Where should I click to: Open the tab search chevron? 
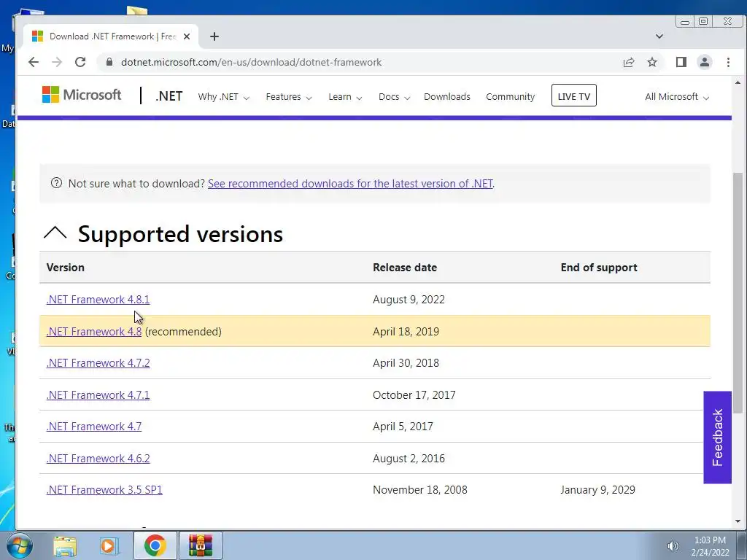659,36
